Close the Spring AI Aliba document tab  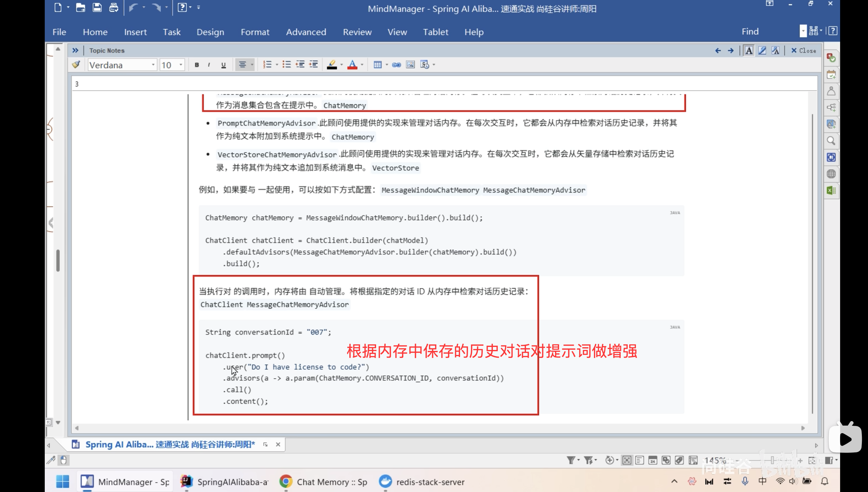278,444
